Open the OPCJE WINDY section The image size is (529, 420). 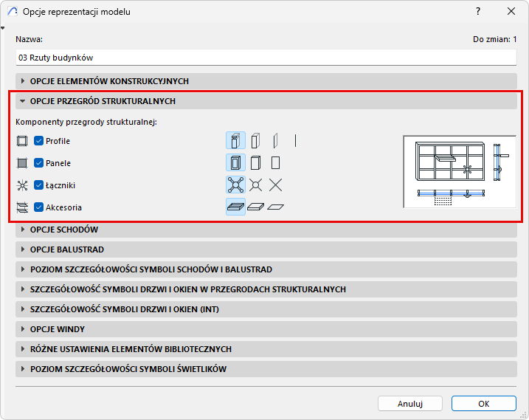point(266,329)
